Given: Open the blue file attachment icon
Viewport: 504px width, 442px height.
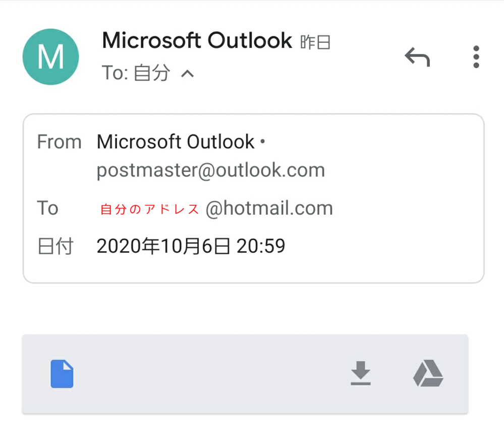Looking at the screenshot, I should (x=62, y=374).
